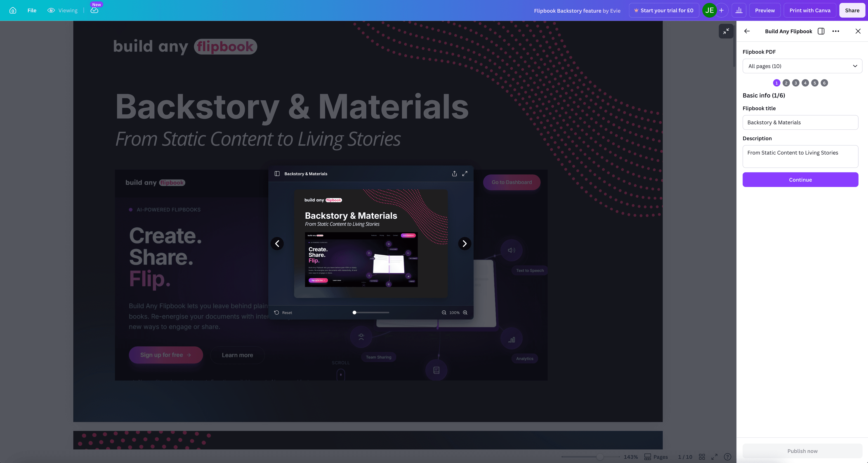Open the help question mark icon

(x=727, y=457)
